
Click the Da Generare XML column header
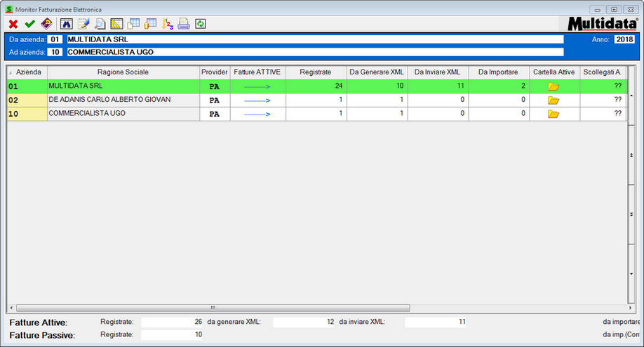tap(377, 72)
